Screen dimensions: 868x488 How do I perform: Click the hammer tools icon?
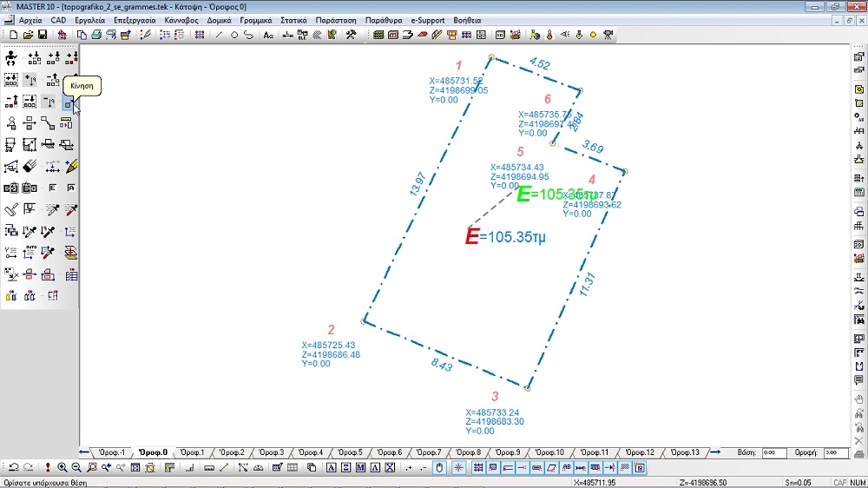[351, 35]
